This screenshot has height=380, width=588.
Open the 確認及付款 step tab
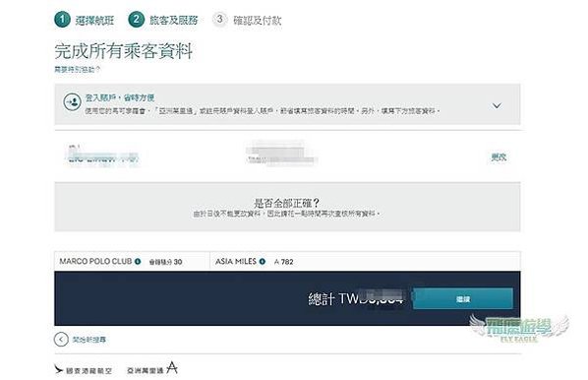click(x=258, y=21)
